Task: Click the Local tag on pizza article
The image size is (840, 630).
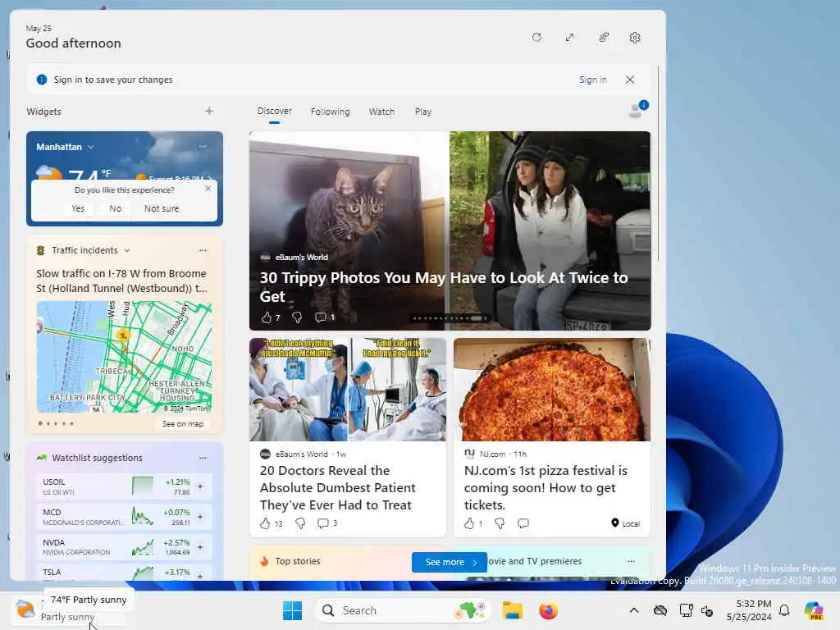Action: click(x=625, y=523)
